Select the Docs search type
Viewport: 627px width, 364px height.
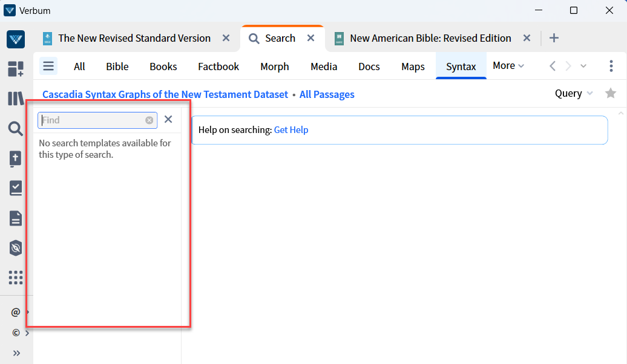coord(369,67)
